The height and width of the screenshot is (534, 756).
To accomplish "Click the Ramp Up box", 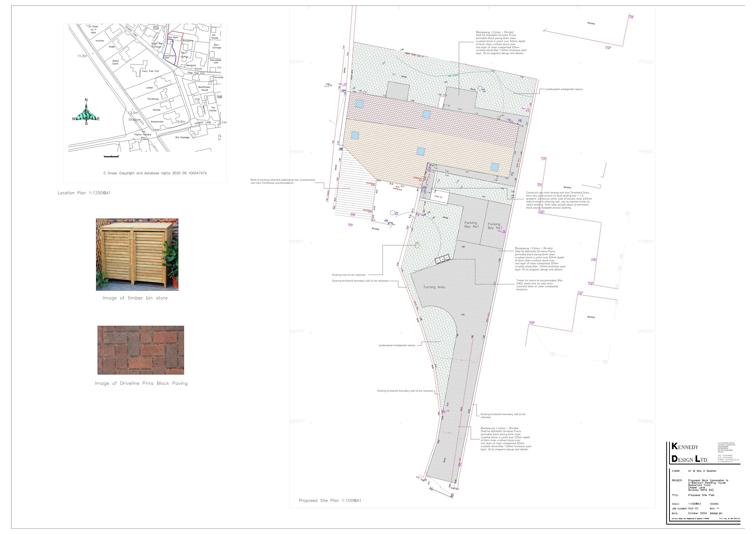I will (x=439, y=197).
